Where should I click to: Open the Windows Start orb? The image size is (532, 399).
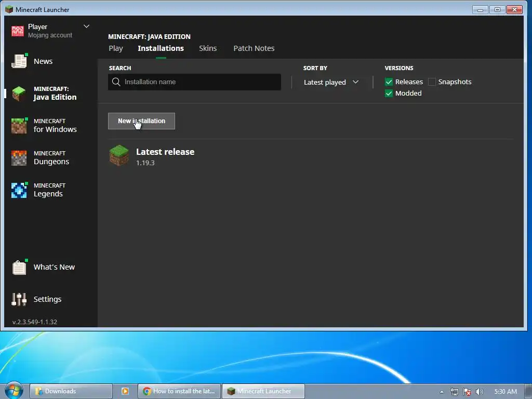[x=14, y=391]
